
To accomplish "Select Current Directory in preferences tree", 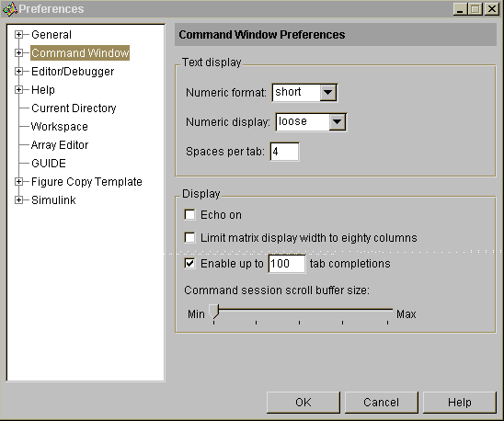I will pos(74,108).
